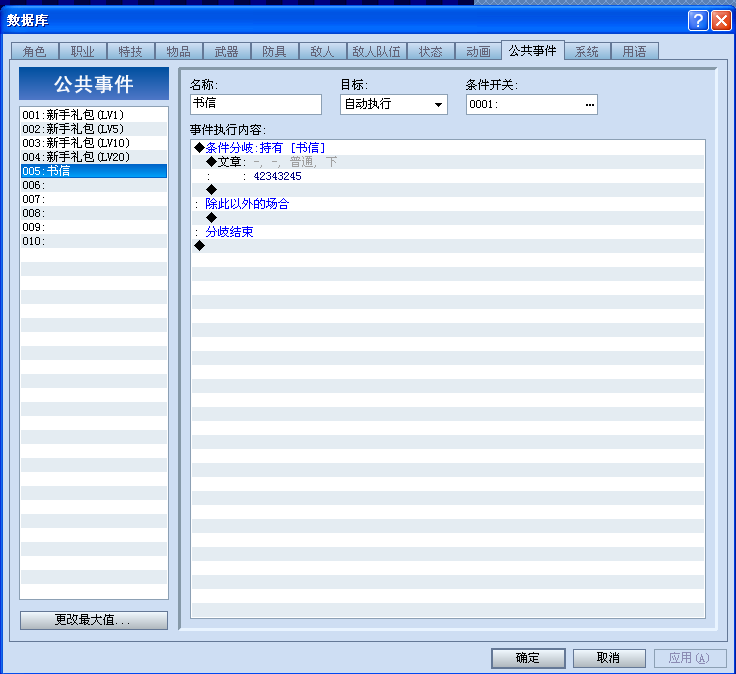
Task: Click the 更改最大值... button
Action: click(94, 620)
